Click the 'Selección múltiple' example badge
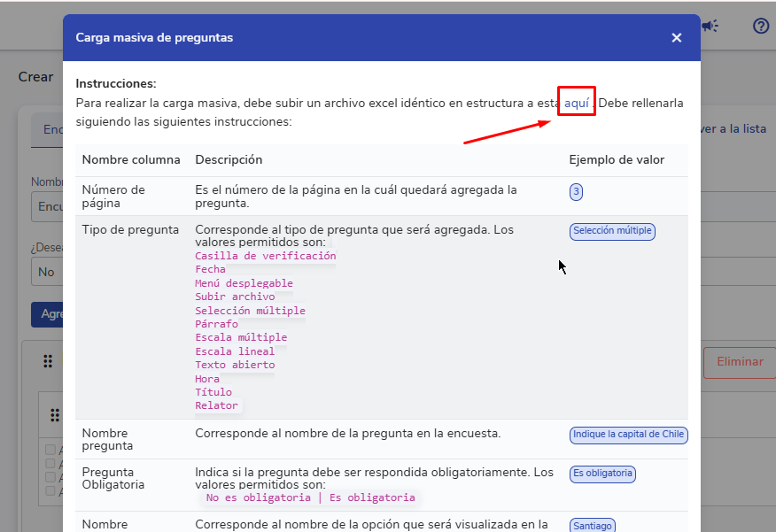Image resolution: width=776 pixels, height=532 pixels. pos(612,231)
